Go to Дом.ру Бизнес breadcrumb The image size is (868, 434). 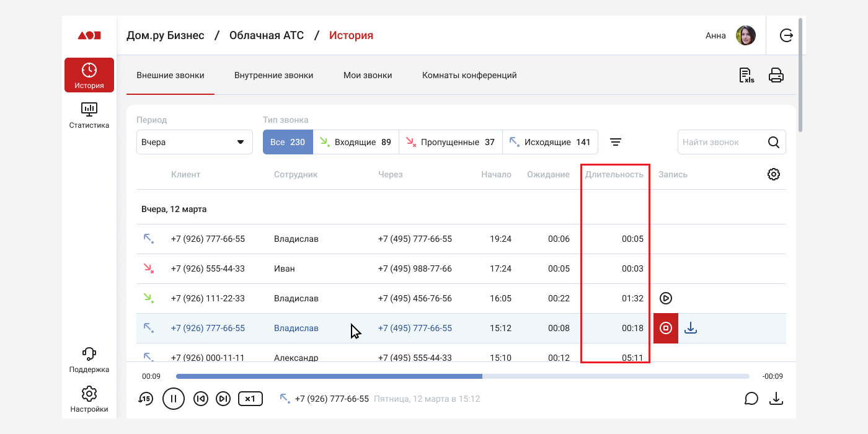point(166,35)
